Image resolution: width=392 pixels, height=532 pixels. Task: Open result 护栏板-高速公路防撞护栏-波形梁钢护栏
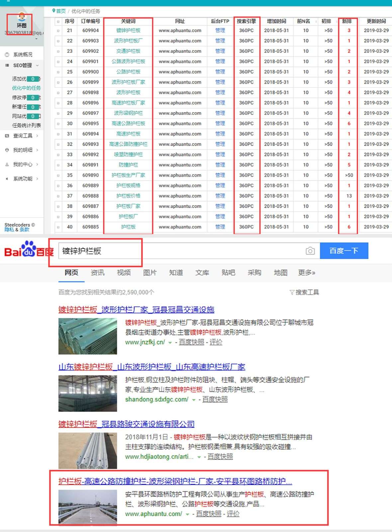pos(175,481)
